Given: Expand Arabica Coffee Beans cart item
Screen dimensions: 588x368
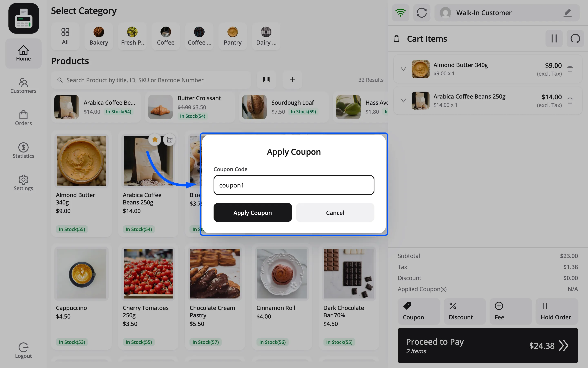Looking at the screenshot, I should [x=403, y=101].
